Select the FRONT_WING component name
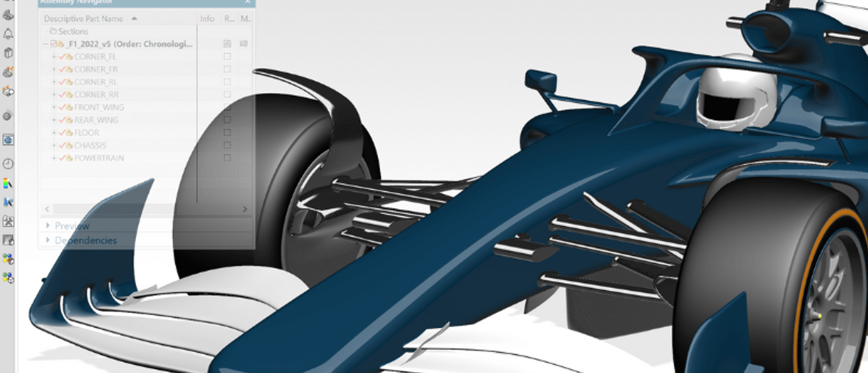The width and height of the screenshot is (868, 373). click(99, 107)
